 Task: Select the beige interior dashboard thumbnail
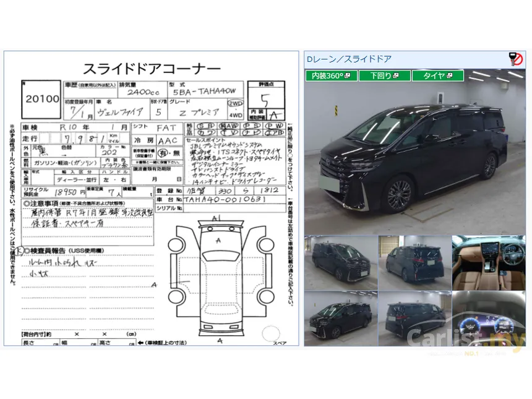point(489,263)
